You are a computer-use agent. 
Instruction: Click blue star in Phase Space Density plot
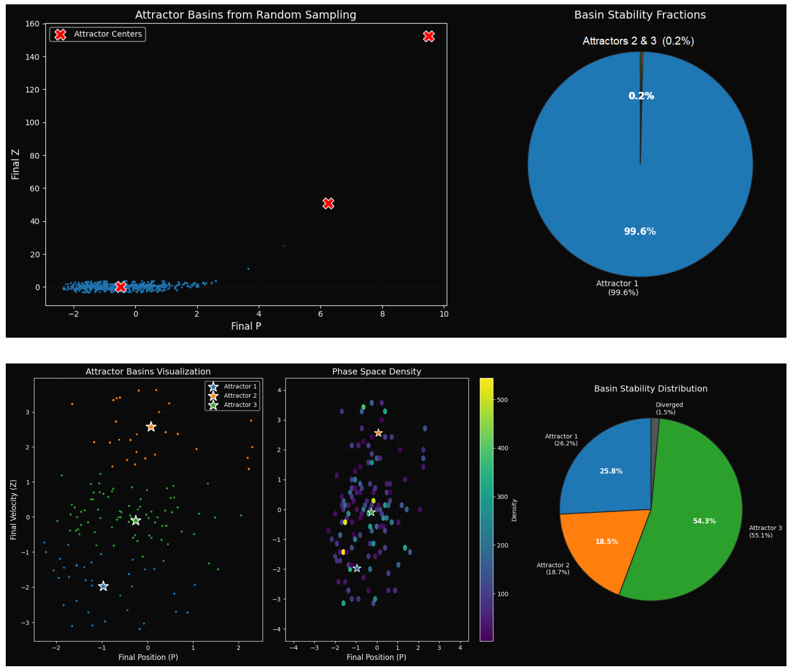357,568
